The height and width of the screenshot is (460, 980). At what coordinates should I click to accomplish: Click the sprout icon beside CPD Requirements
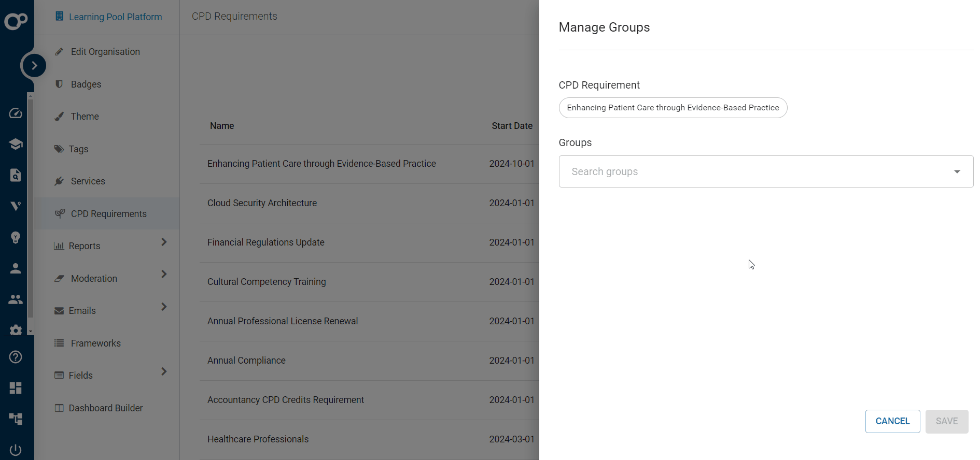click(60, 213)
